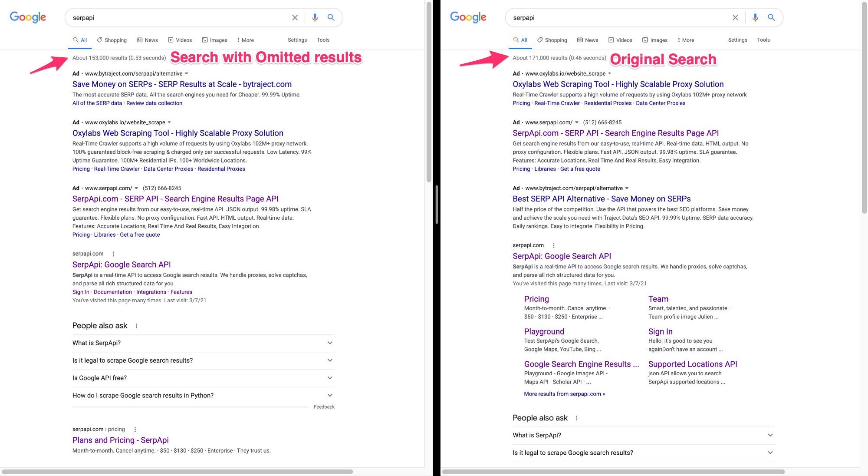Click the microphone icon in right pane search bar

point(755,17)
